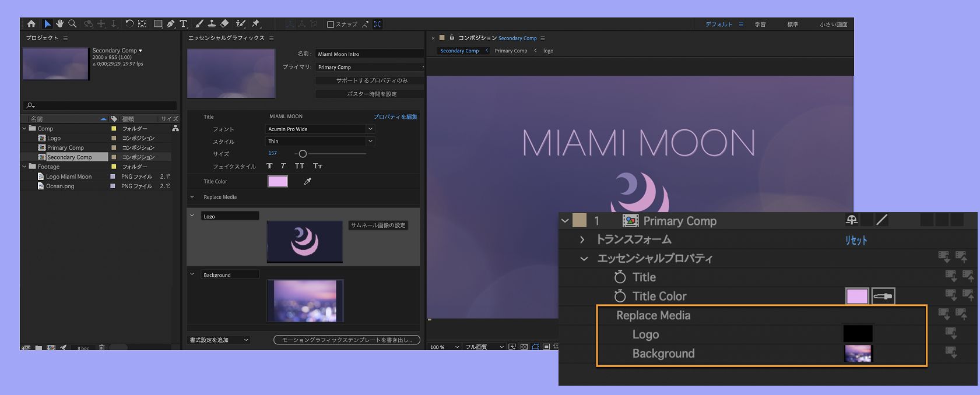This screenshot has height=395, width=980.
Task: Click the pull property icon on the Logo row
Action: tap(951, 334)
